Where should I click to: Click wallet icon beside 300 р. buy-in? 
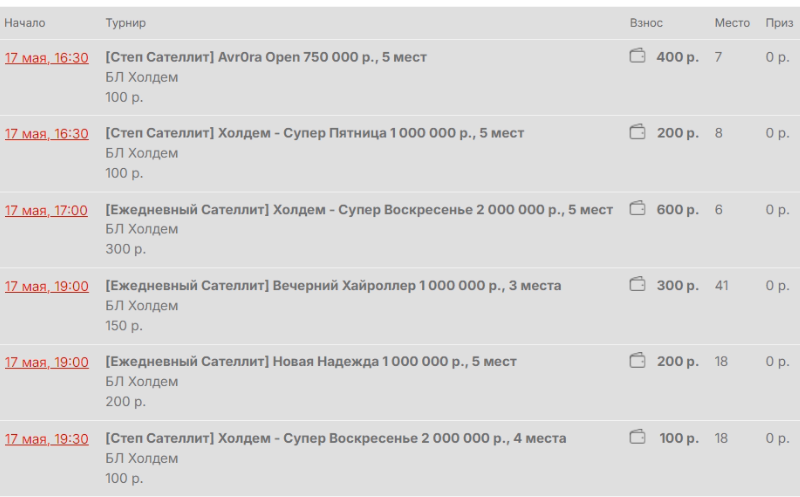click(637, 284)
